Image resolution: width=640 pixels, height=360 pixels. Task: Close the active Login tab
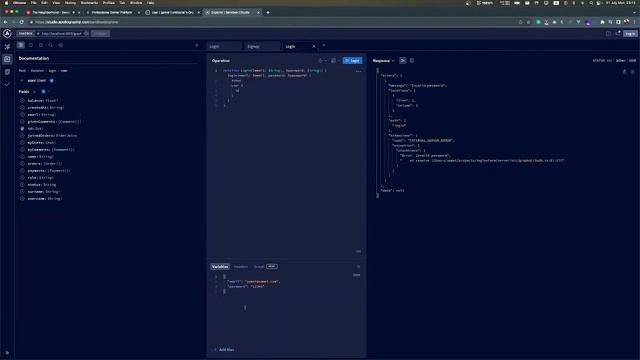click(314, 47)
